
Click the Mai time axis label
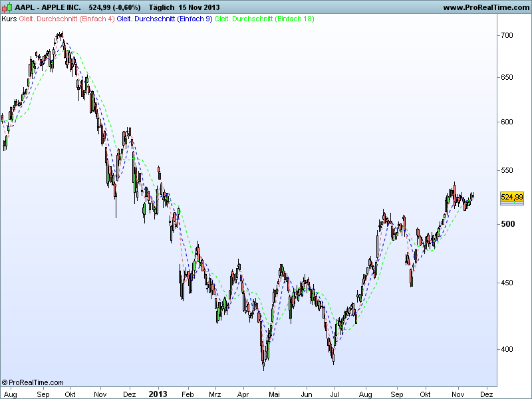point(274,394)
